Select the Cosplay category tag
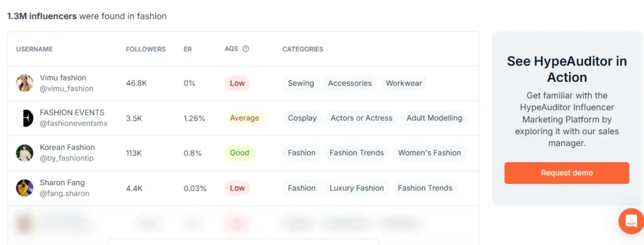Image resolution: width=644 pixels, height=245 pixels. (302, 118)
